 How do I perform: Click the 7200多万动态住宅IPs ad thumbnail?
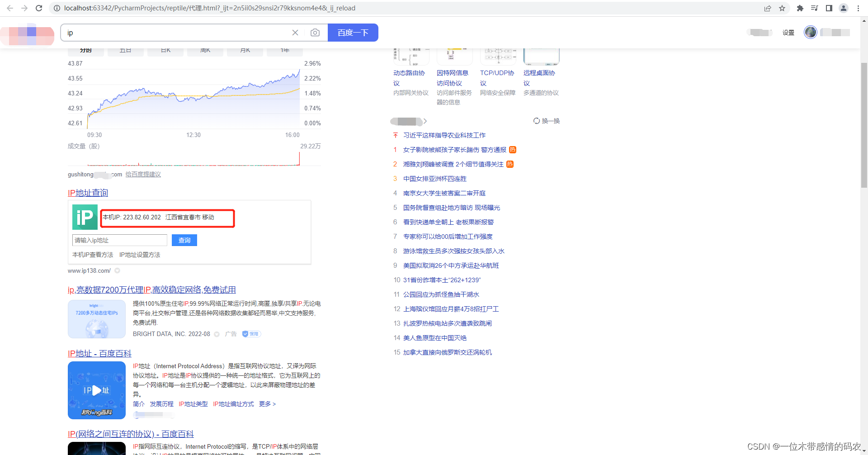[x=97, y=319]
